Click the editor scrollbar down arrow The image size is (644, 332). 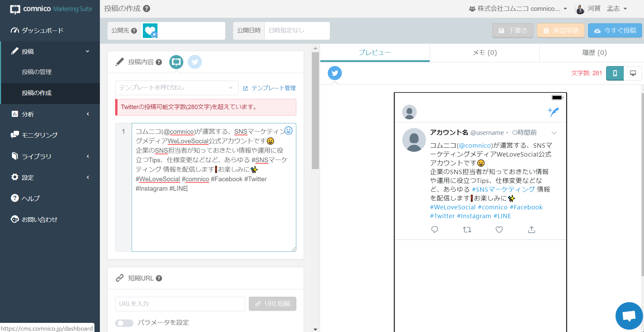pos(315,329)
